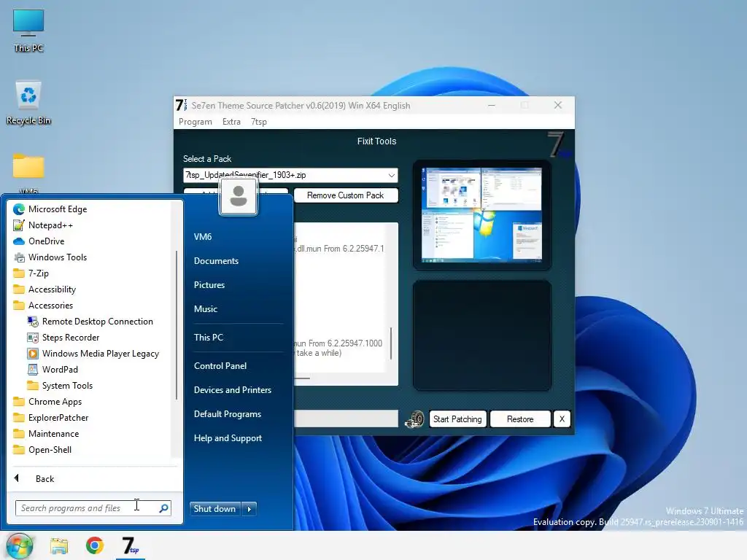Open Help and Support
This screenshot has width=747, height=560.
(x=228, y=438)
